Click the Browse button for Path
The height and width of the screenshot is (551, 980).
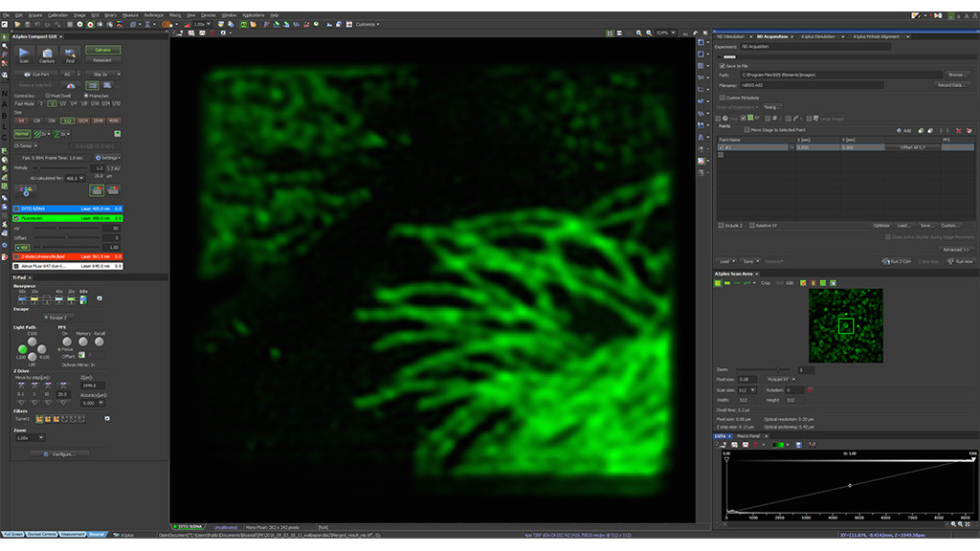click(x=956, y=75)
